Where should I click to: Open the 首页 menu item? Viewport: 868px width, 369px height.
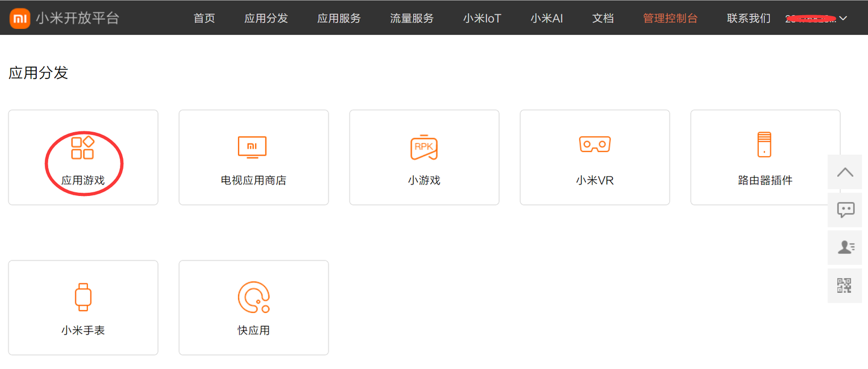(204, 18)
